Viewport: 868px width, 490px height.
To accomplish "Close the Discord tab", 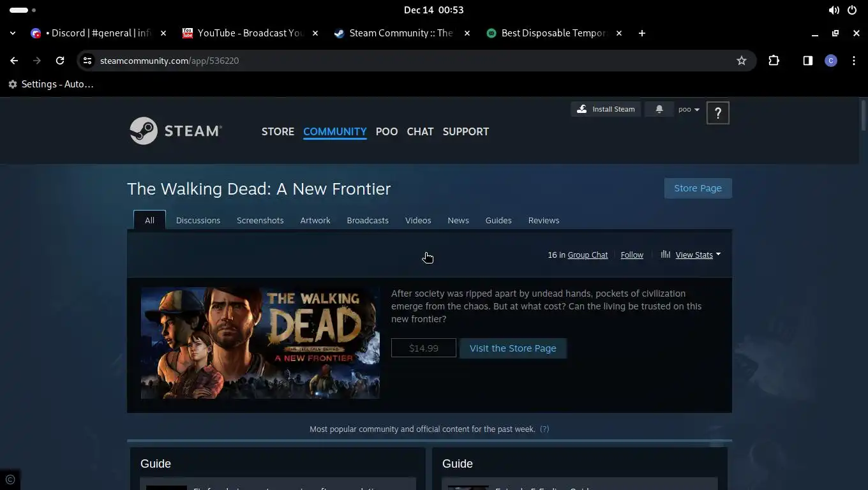I will tap(163, 33).
